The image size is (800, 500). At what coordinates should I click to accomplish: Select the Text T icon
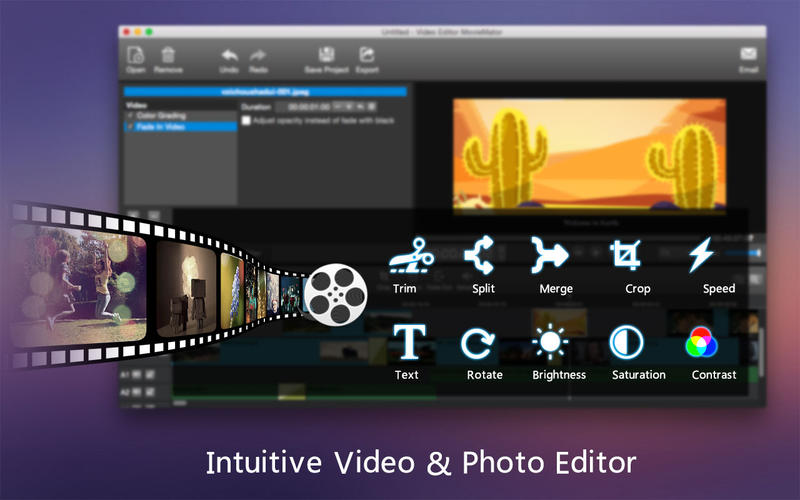(409, 341)
